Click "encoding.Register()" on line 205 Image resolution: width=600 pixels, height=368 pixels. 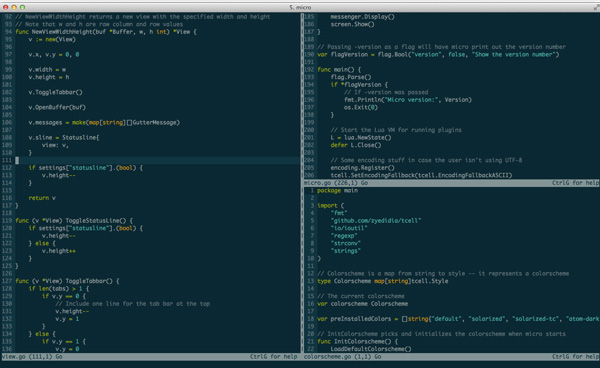362,168
